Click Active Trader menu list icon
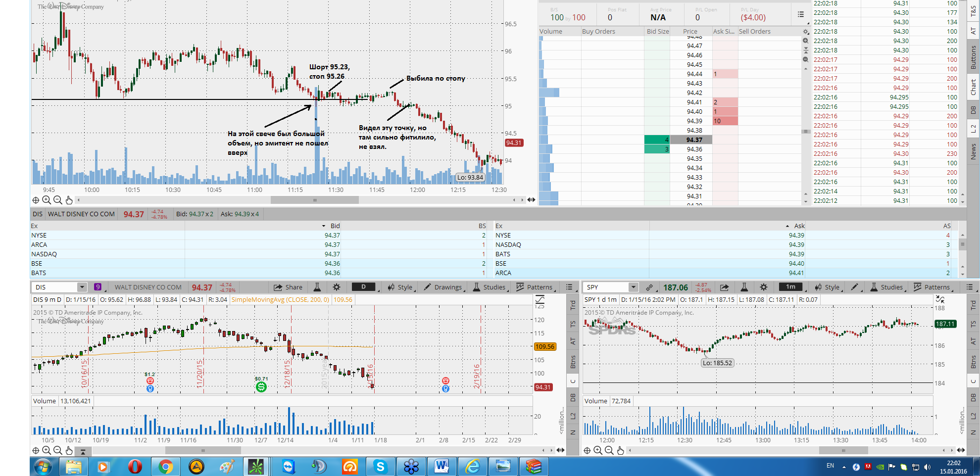The width and height of the screenshot is (980, 476). (x=801, y=15)
